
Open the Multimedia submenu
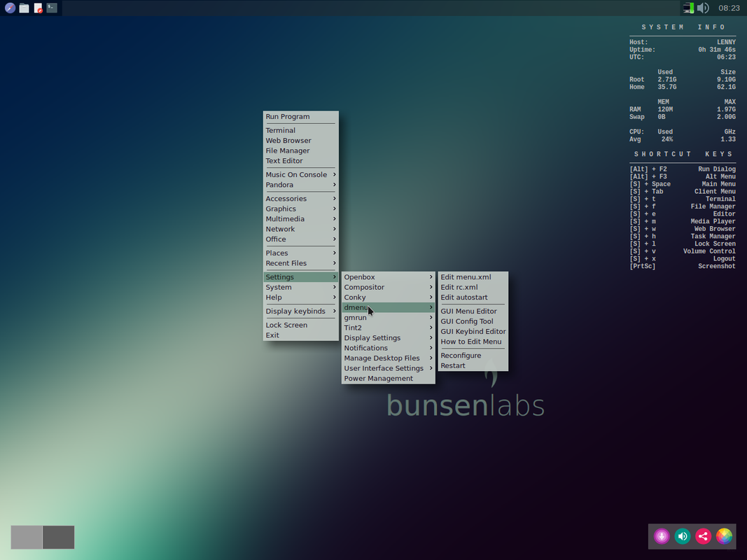coord(300,219)
